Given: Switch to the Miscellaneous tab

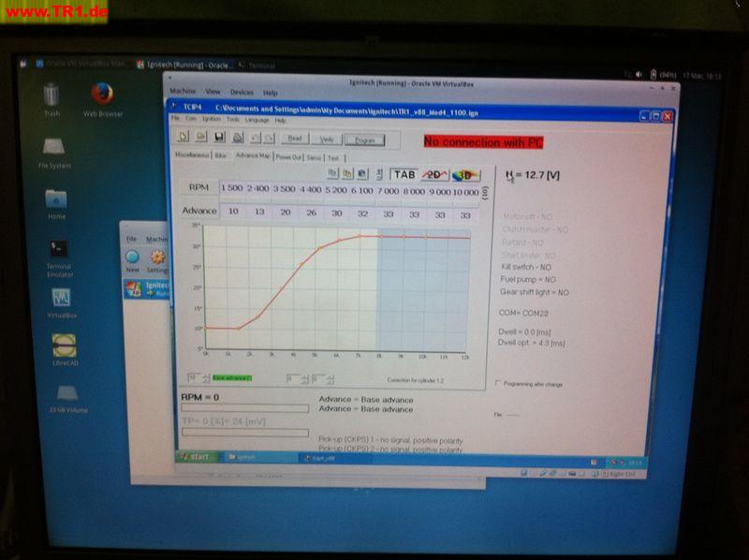Looking at the screenshot, I should click(x=192, y=155).
